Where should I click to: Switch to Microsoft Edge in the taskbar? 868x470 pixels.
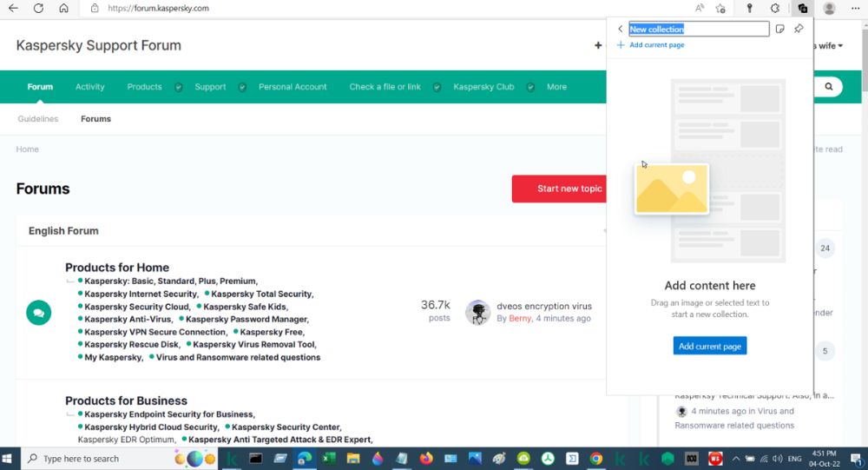coord(305,459)
